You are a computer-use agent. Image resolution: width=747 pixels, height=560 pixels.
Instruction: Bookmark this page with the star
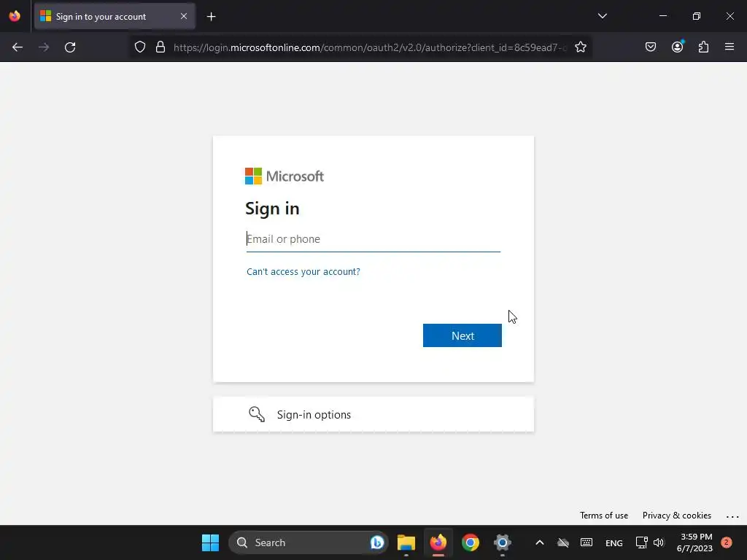580,47
